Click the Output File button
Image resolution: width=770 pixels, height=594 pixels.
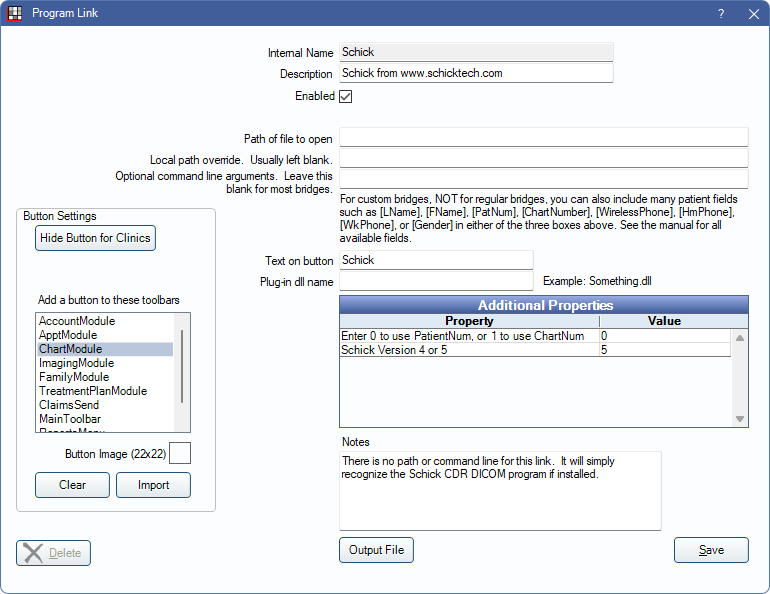[x=376, y=550]
